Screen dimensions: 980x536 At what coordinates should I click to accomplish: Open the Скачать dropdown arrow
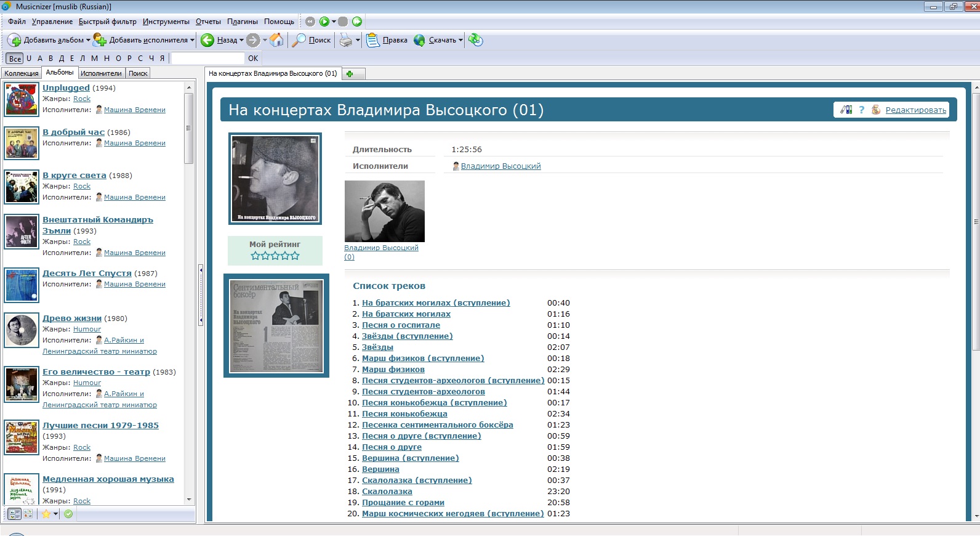pyautogui.click(x=460, y=41)
